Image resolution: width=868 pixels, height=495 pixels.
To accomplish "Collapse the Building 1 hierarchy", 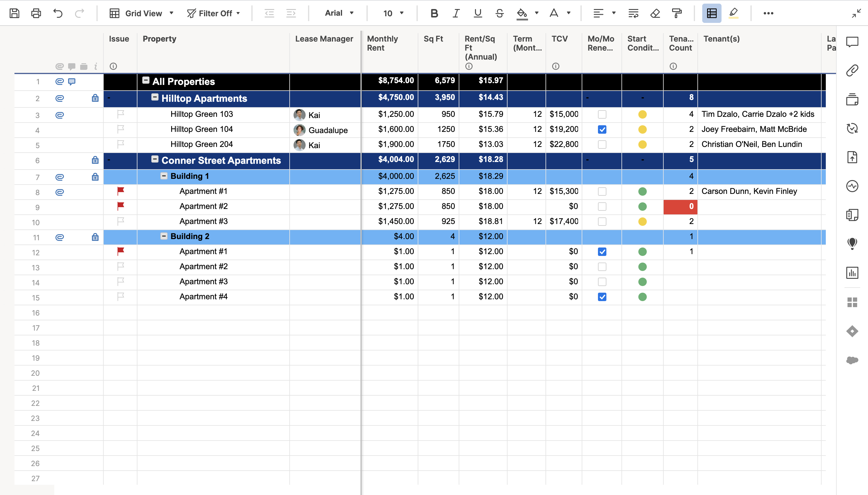I will point(164,176).
